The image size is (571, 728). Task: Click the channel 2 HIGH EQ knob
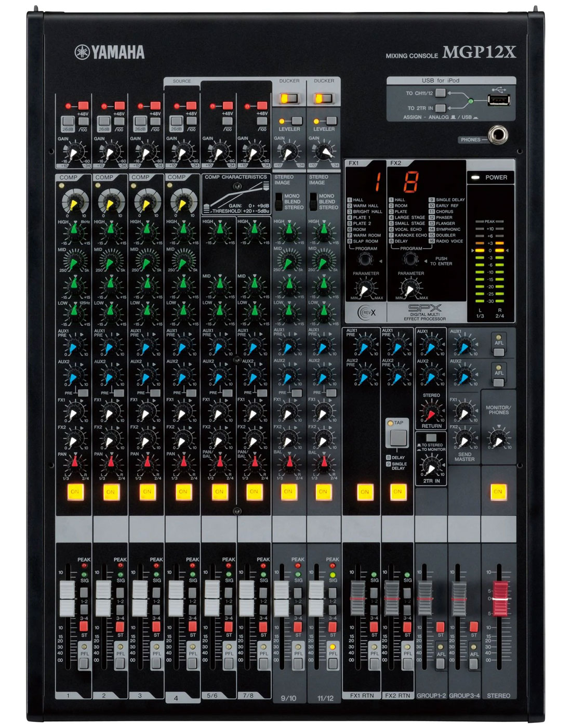[110, 231]
